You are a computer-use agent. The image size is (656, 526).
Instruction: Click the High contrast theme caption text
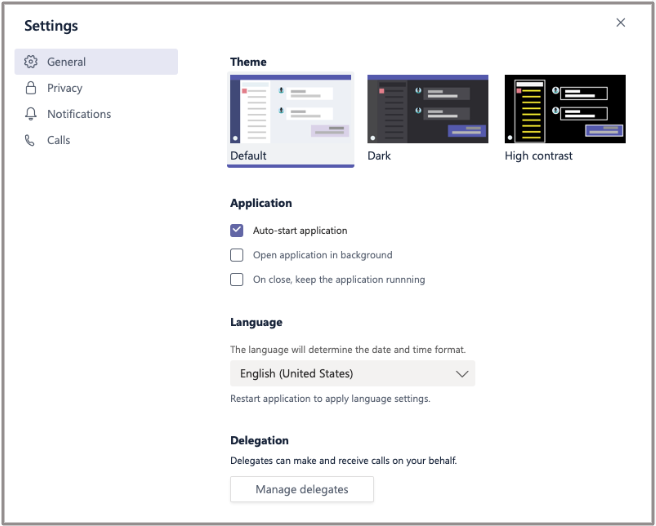pos(539,156)
